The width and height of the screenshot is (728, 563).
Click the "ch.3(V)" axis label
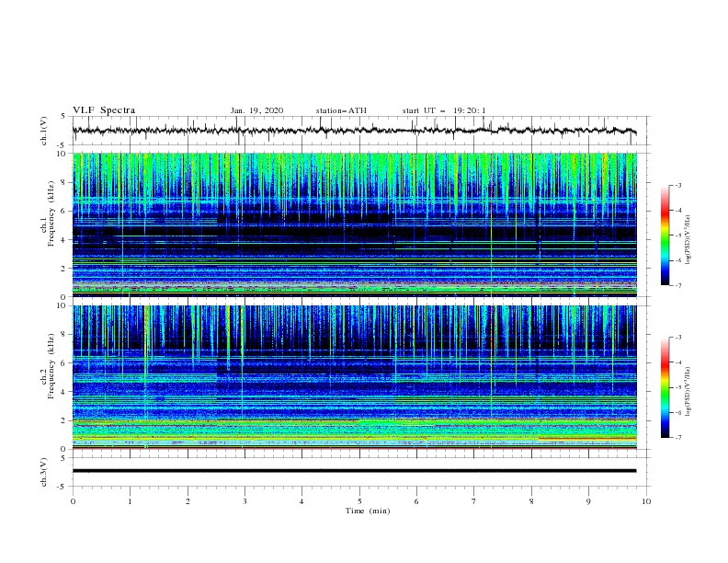pyautogui.click(x=44, y=472)
